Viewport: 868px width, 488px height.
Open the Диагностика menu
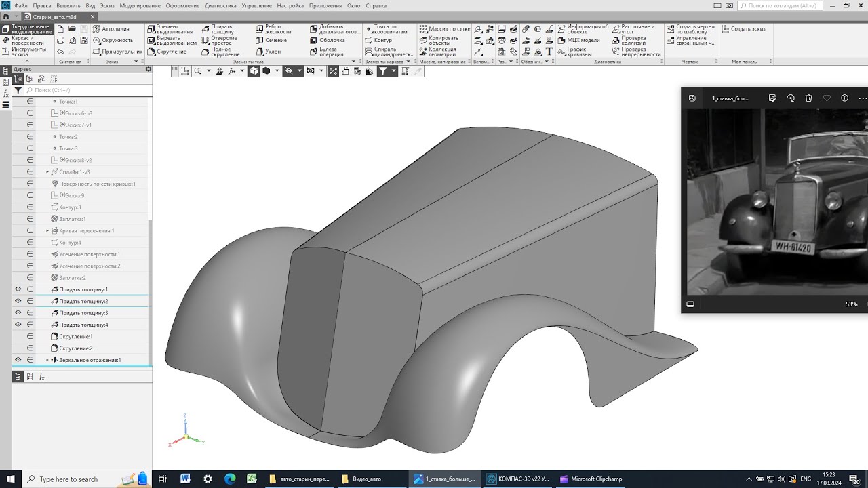click(220, 5)
